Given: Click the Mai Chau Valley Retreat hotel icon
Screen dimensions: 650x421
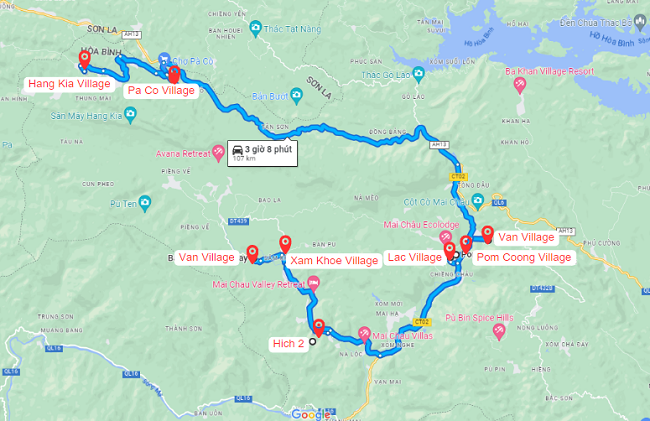Looking at the screenshot, I should click(x=313, y=284).
